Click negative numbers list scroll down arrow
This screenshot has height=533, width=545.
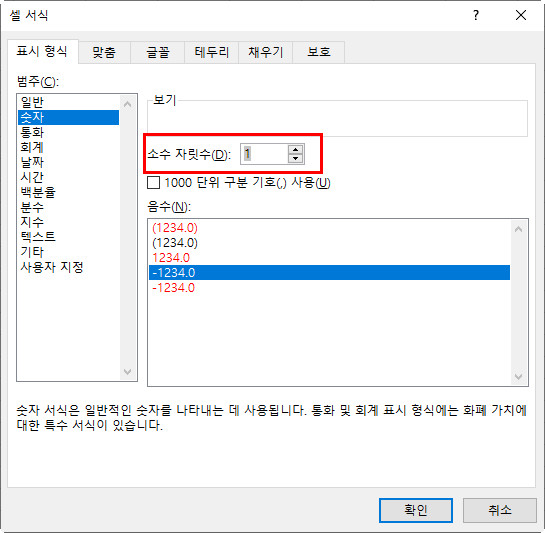518,377
